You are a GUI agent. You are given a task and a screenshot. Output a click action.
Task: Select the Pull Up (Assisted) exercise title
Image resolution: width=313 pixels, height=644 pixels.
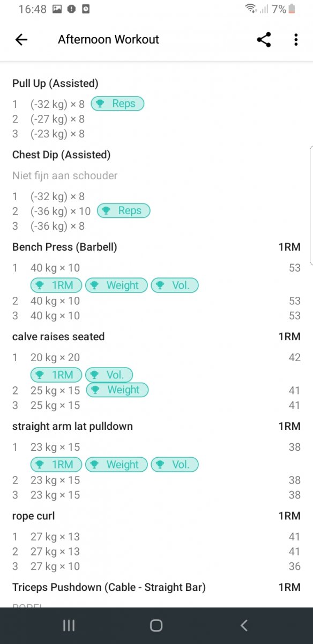pyautogui.click(x=55, y=83)
